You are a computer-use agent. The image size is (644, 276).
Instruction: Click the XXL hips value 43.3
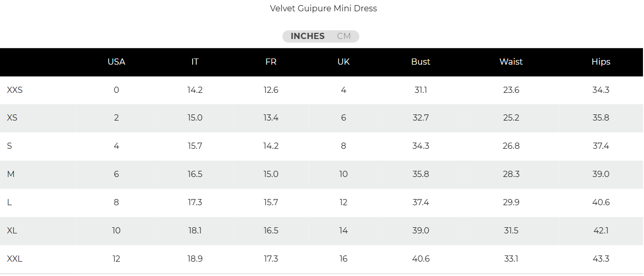pyautogui.click(x=600, y=259)
